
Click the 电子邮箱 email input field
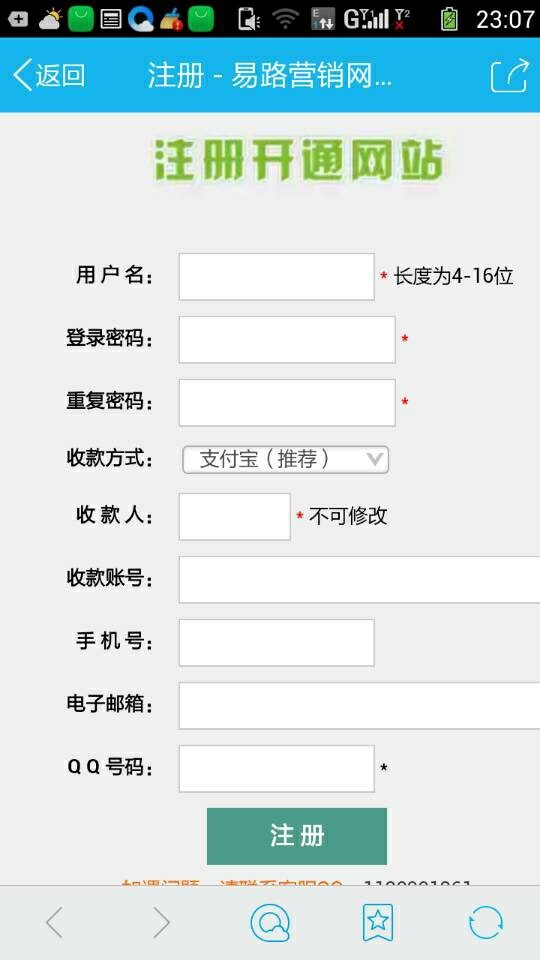(x=359, y=706)
